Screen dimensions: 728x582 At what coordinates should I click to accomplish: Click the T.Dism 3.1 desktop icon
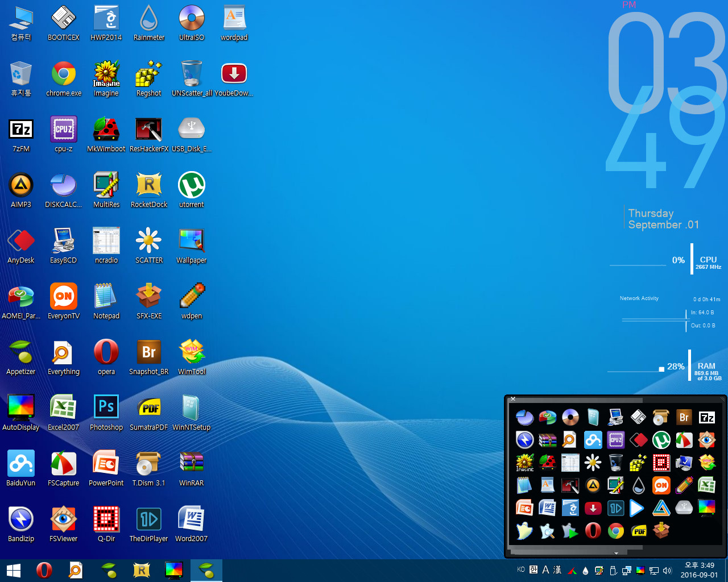[x=149, y=469]
